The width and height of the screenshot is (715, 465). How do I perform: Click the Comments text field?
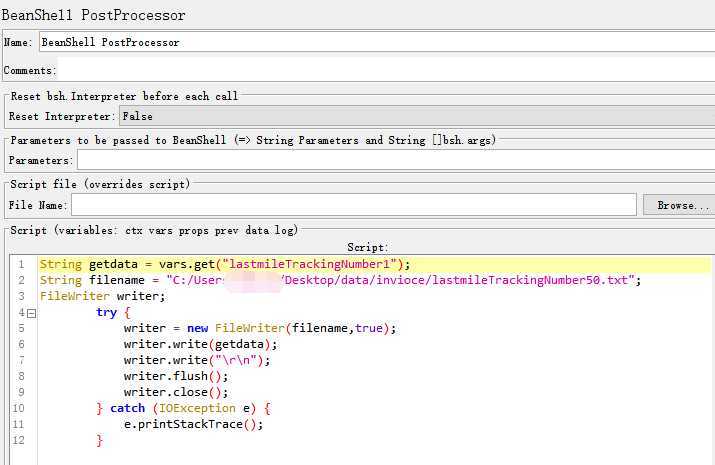click(x=386, y=70)
